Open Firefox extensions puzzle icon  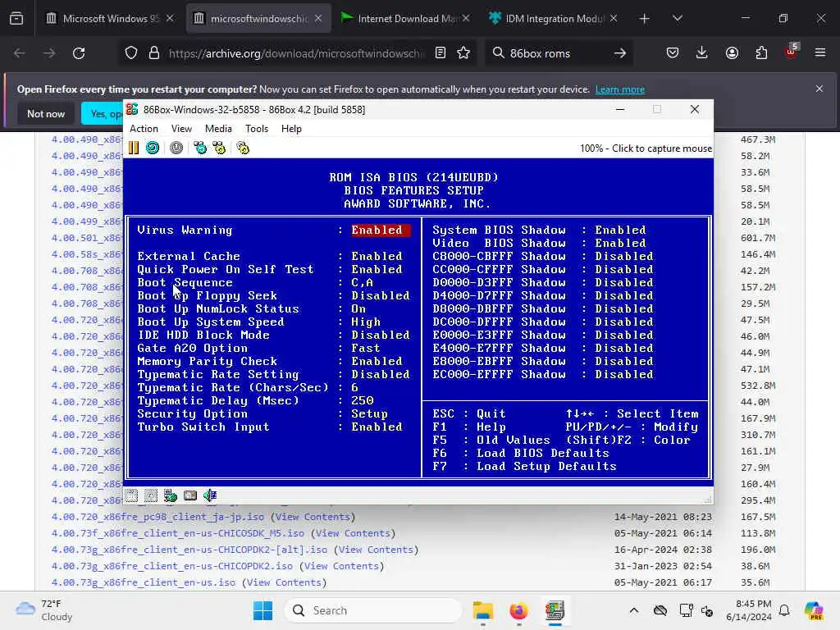pos(761,53)
